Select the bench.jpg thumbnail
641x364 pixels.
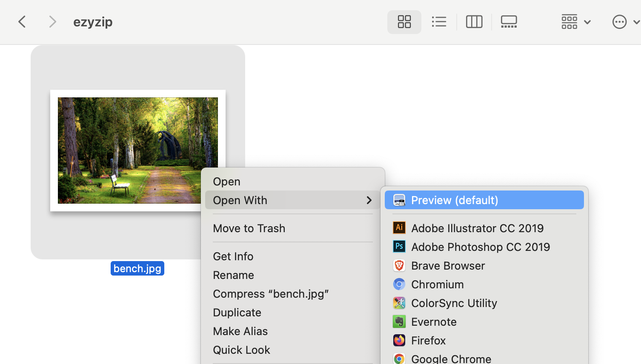[x=137, y=150]
